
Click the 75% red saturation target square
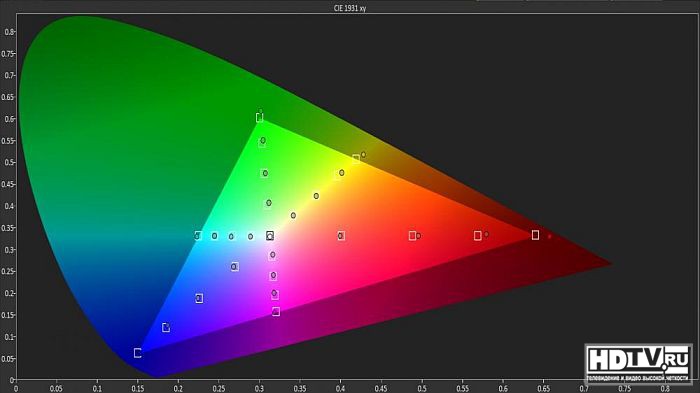pyautogui.click(x=478, y=235)
